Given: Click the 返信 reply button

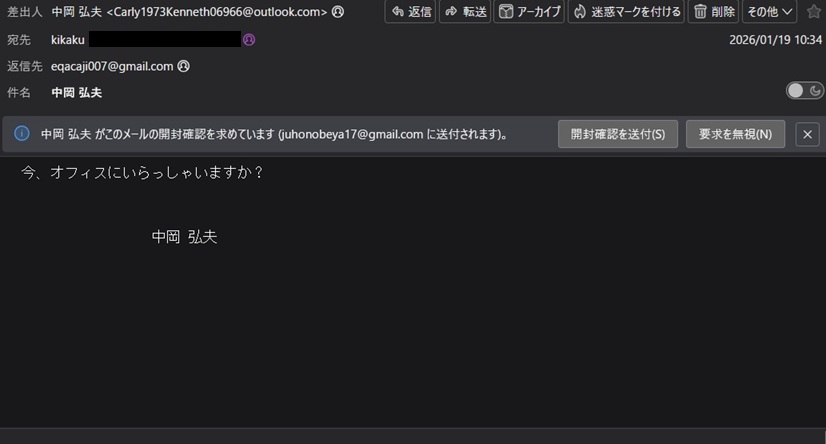Looking at the screenshot, I should pos(410,12).
